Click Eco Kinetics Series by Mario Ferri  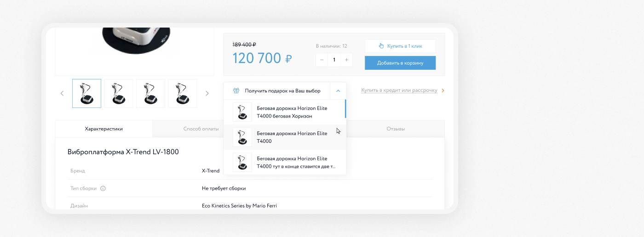click(239, 206)
